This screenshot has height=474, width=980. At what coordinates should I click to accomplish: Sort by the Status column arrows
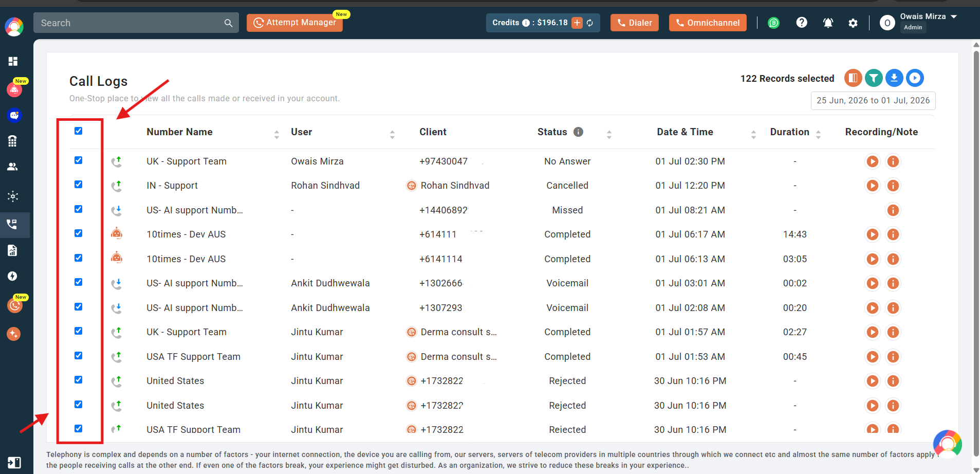[x=609, y=135]
